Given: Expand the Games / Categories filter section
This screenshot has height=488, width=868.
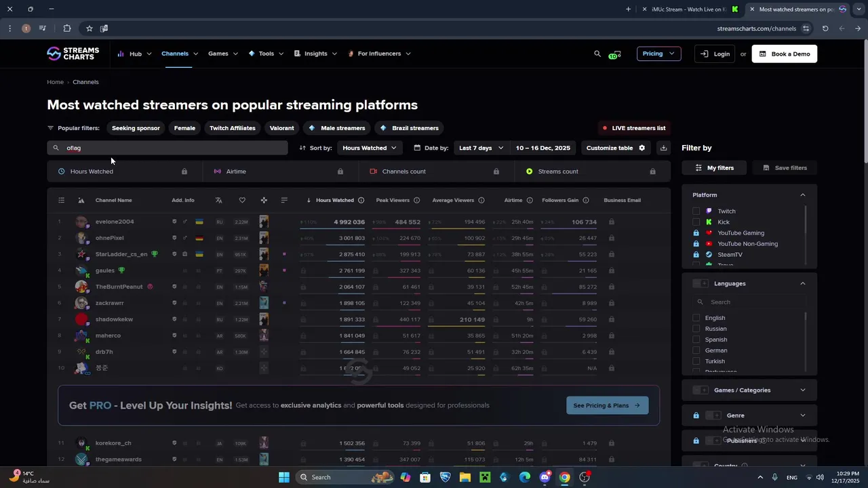Looking at the screenshot, I should (x=803, y=390).
